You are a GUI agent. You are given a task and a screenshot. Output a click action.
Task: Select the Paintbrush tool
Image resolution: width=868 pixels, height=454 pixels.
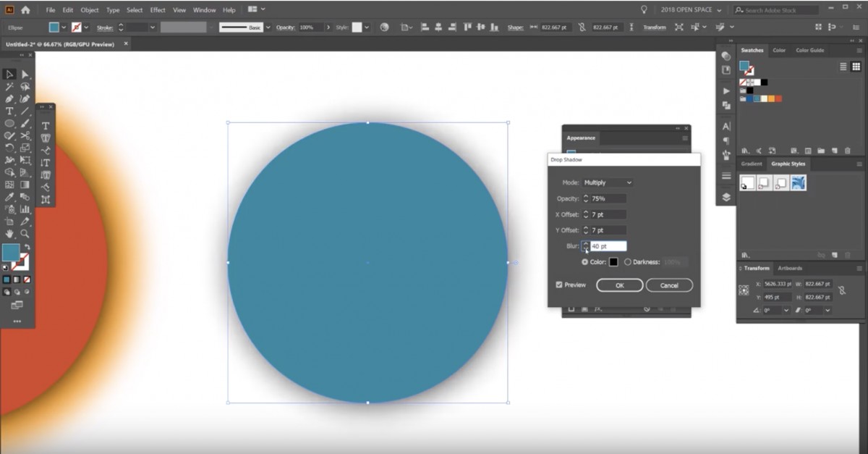[25, 123]
